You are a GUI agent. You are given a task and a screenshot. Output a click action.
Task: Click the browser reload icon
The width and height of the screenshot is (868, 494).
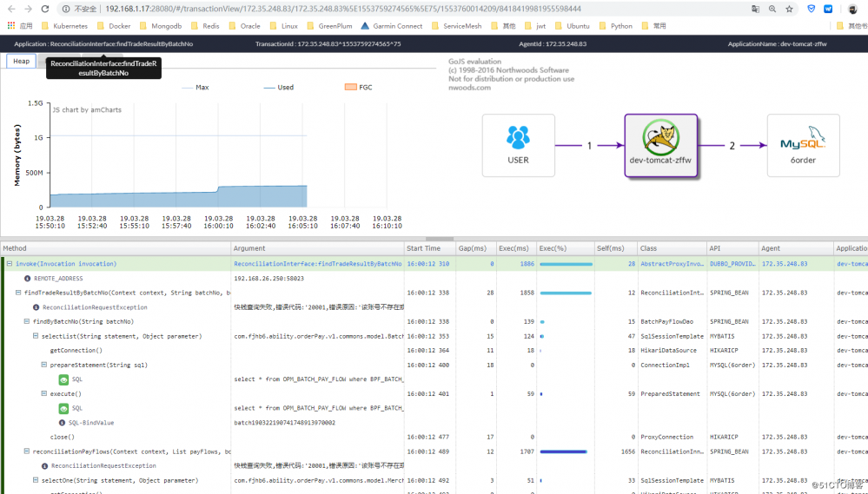coord(45,9)
